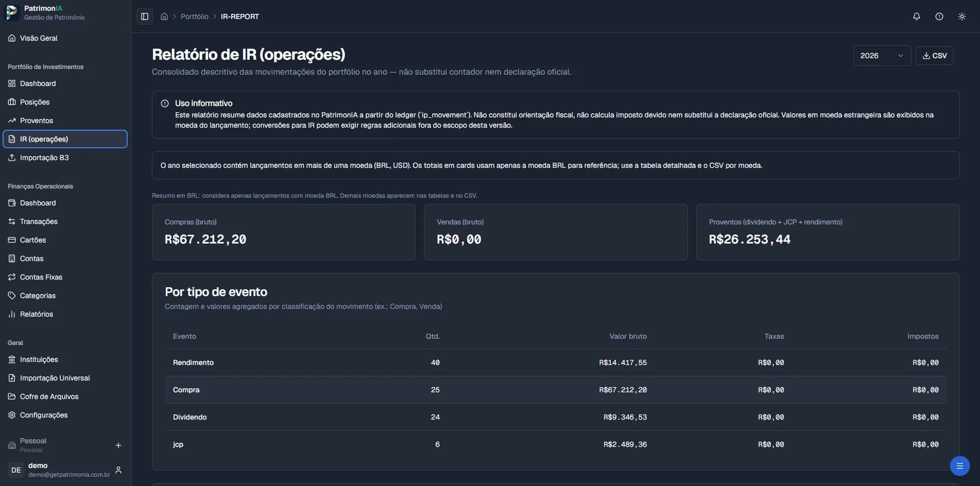
Task: Open Cartões page
Action: pos(65,240)
